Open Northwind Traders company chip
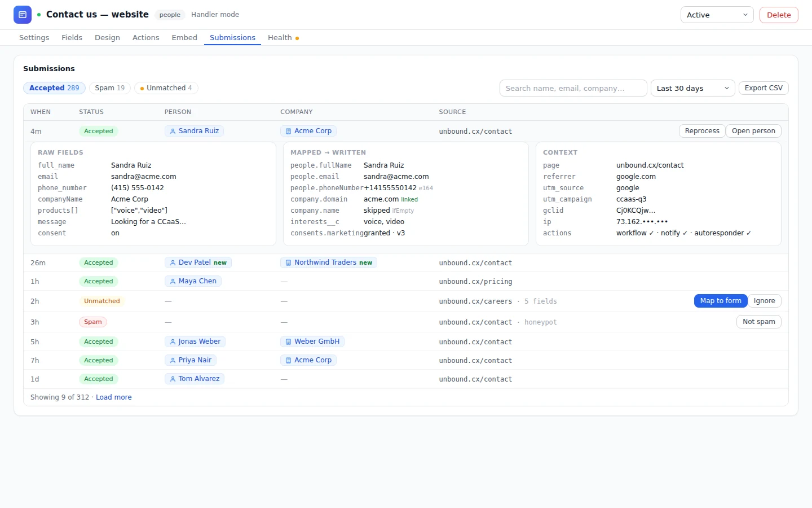The height and width of the screenshot is (508, 812). [329, 262]
